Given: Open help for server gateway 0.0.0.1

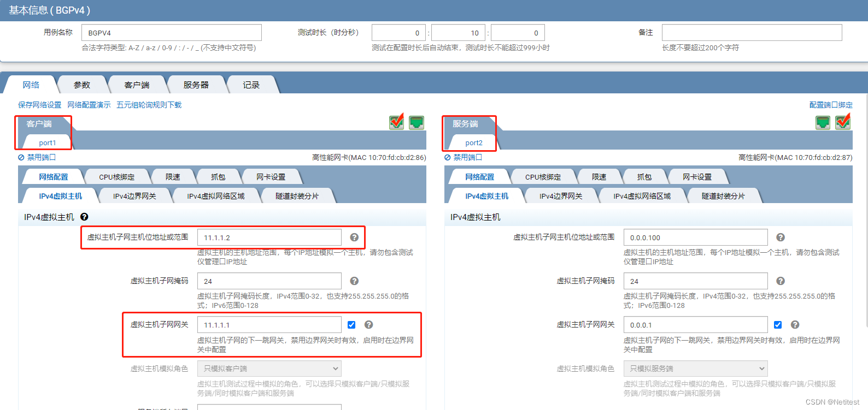Looking at the screenshot, I should 795,325.
